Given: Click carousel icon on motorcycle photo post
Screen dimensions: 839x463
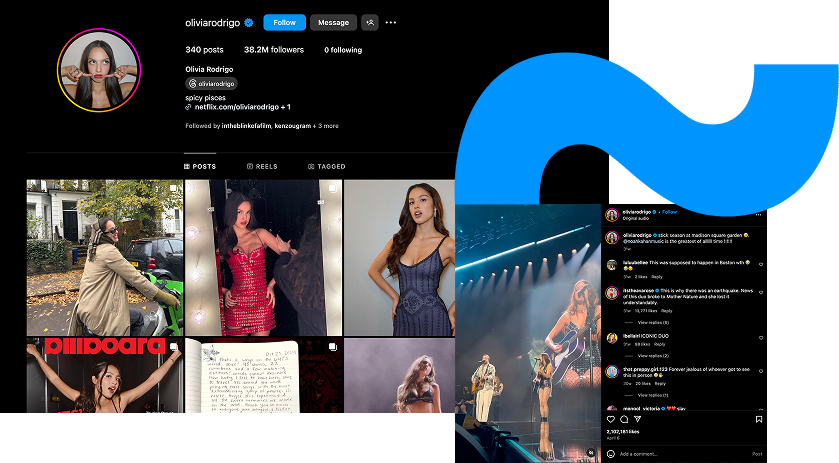Looking at the screenshot, I should tap(173, 188).
